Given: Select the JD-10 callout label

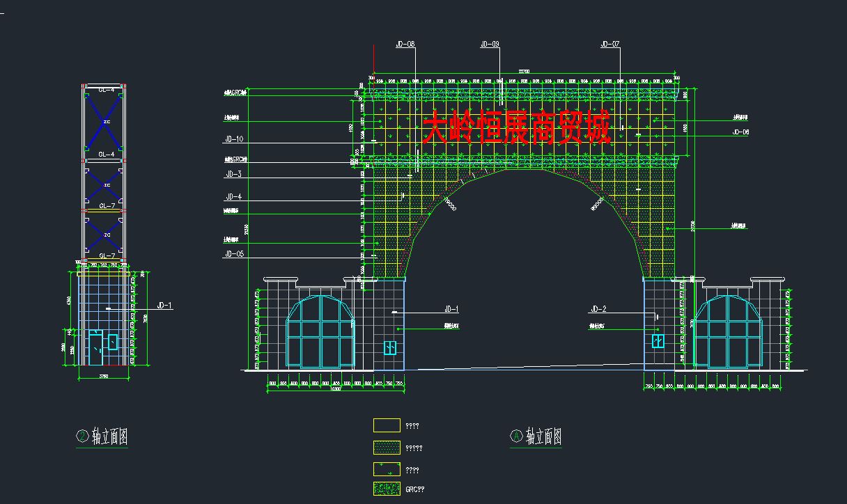Looking at the screenshot, I should [234, 140].
